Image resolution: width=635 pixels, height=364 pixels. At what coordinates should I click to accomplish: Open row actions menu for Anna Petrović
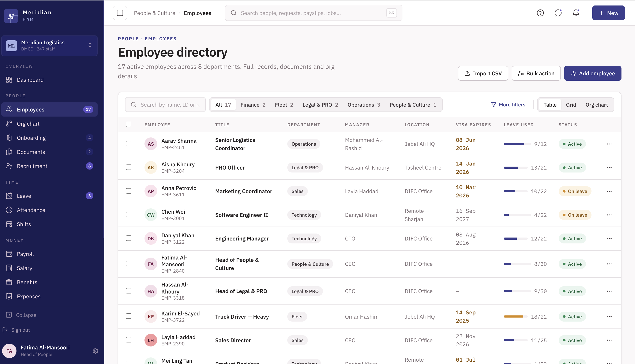click(609, 192)
